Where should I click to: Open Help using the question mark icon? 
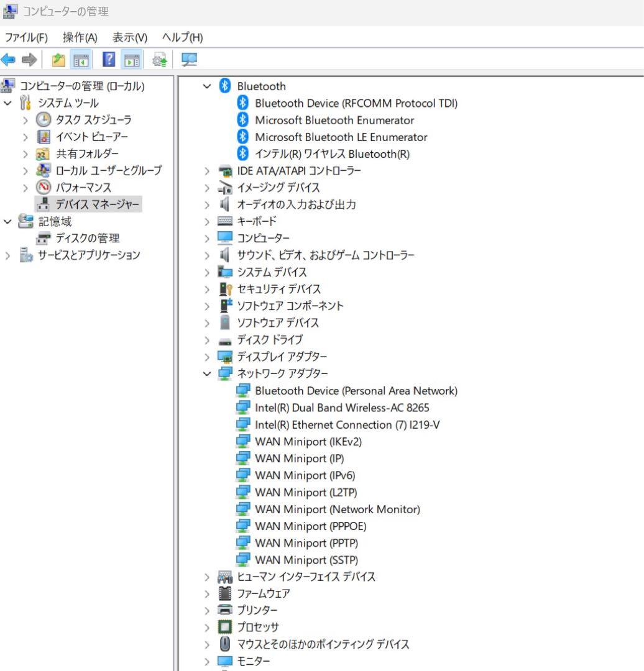pyautogui.click(x=107, y=60)
